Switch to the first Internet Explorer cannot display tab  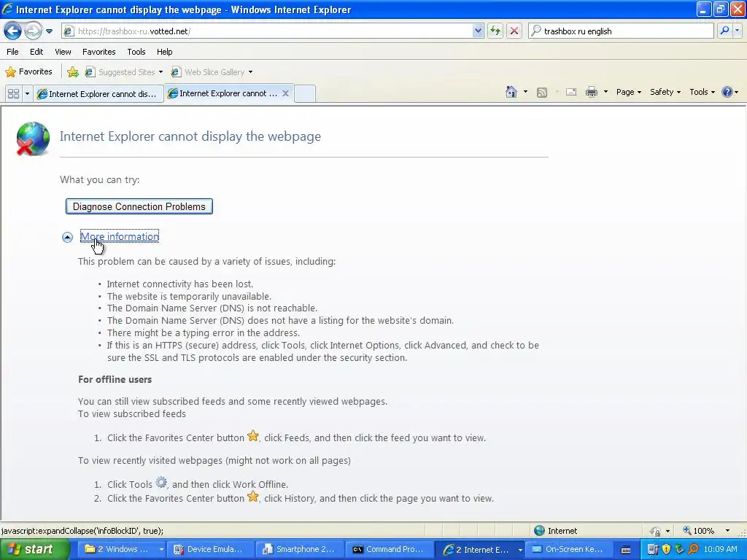98,94
